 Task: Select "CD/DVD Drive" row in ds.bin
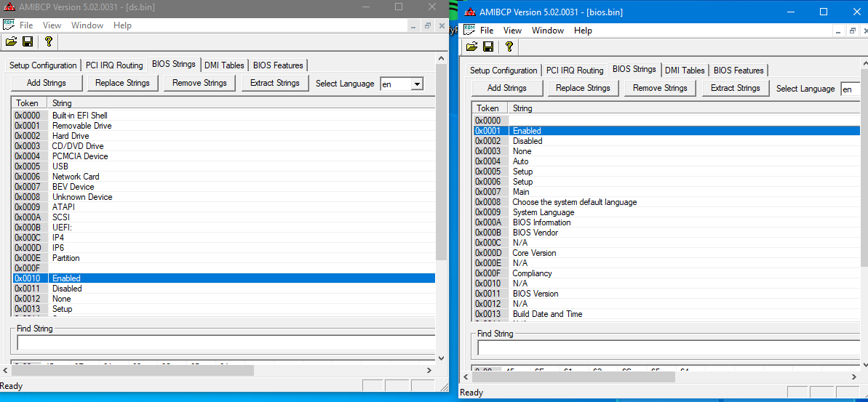223,146
